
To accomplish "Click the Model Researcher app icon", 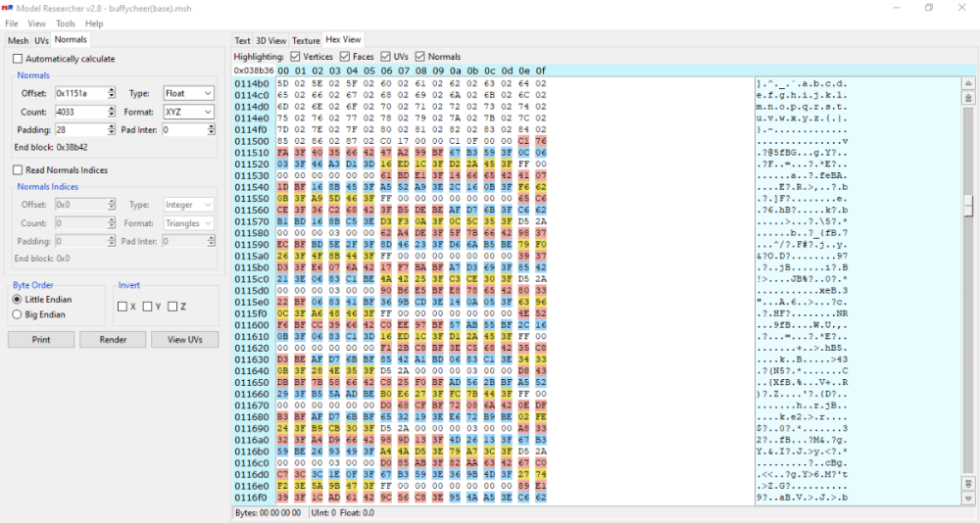I will coord(8,8).
